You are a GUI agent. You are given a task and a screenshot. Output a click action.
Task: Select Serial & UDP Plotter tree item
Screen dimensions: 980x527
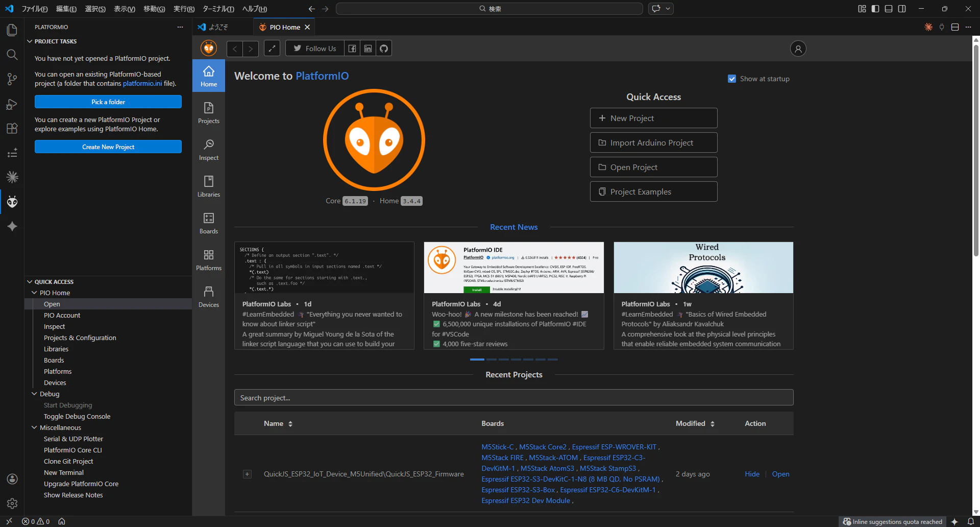coord(73,439)
